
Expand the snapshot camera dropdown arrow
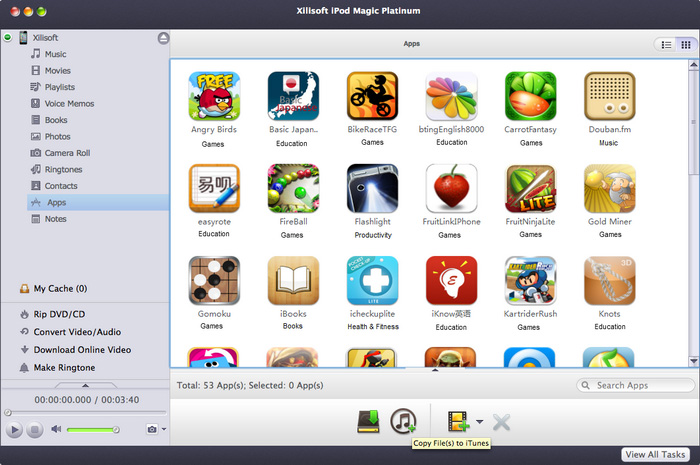164,429
